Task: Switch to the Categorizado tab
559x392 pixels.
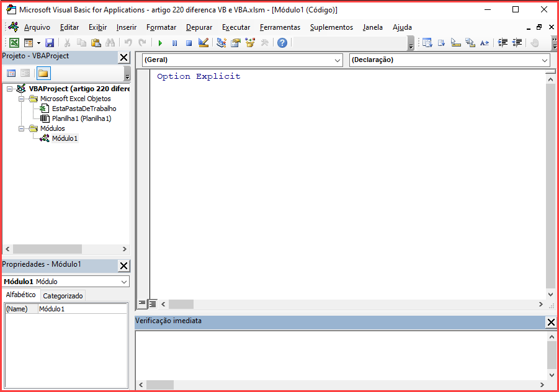Action: [63, 295]
